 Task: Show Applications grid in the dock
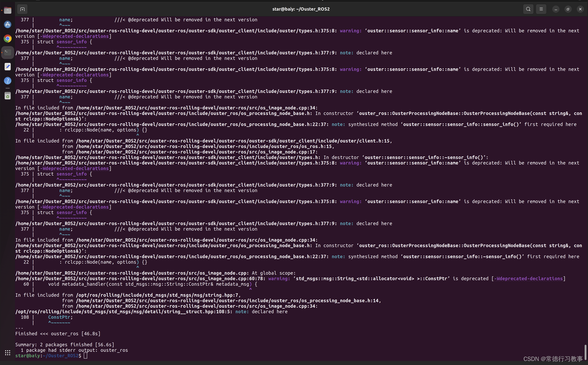[x=7, y=353]
